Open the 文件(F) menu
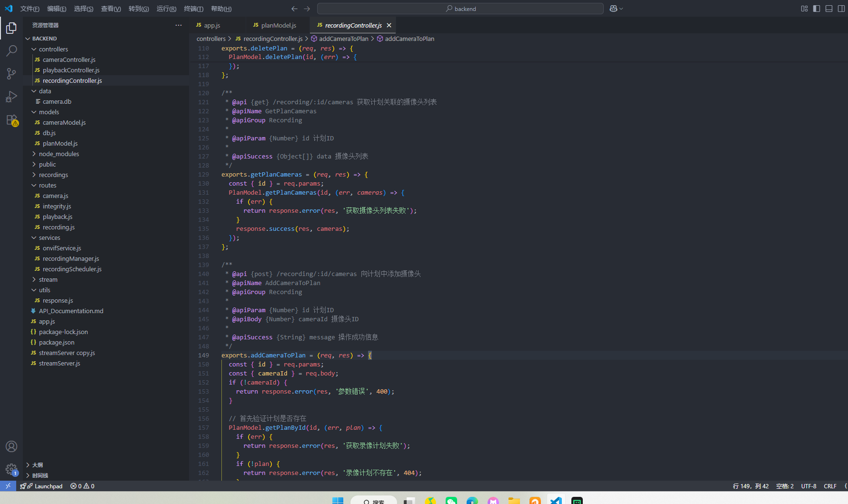 (x=30, y=9)
